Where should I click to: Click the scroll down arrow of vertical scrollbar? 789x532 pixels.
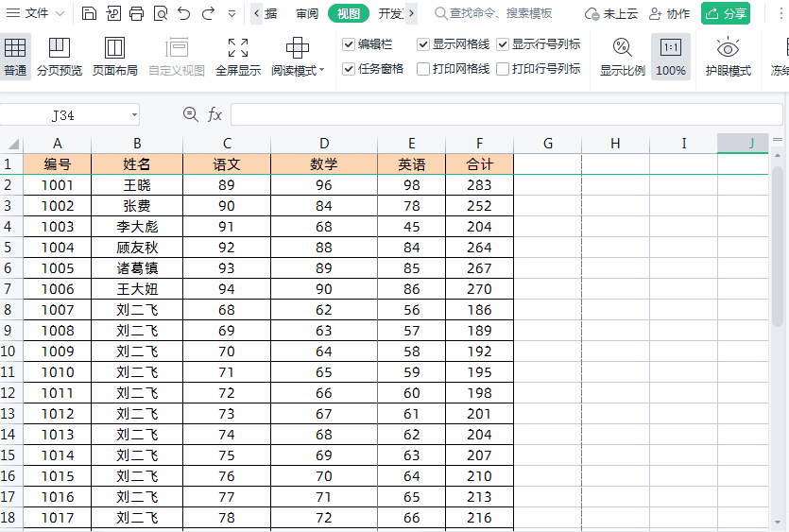pyautogui.click(x=778, y=523)
